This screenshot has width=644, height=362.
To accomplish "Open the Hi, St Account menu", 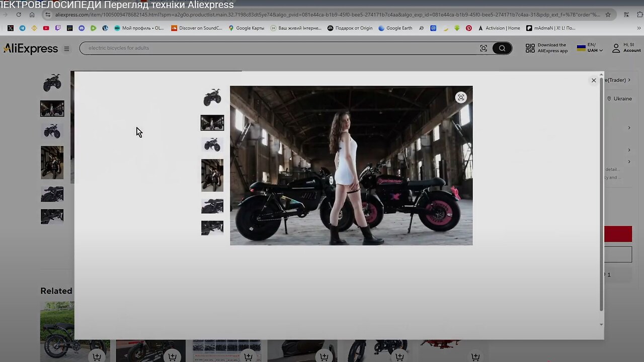I will [x=626, y=48].
